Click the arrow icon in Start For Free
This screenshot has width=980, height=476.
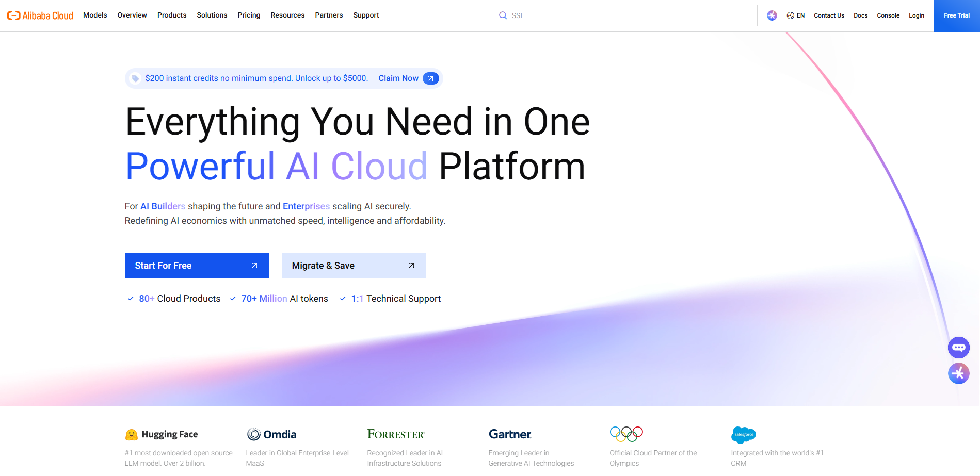coord(254,266)
